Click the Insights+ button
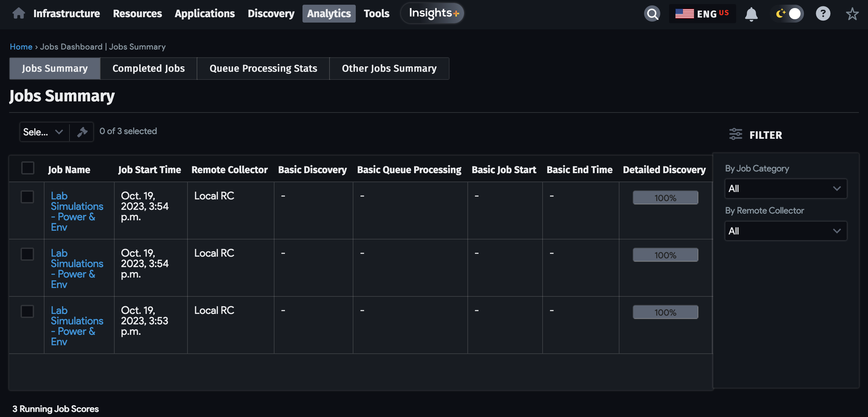868x417 pixels. tap(432, 13)
